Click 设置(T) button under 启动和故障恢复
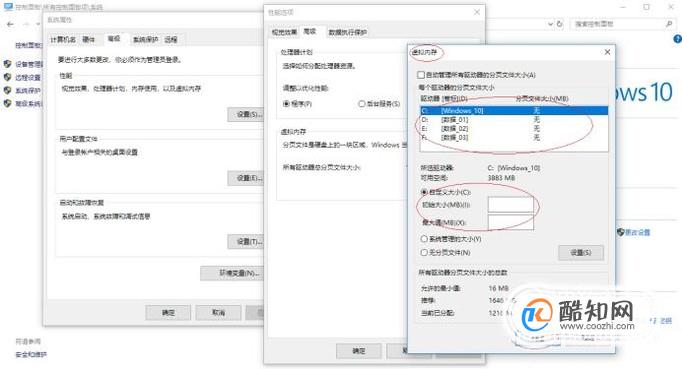This screenshot has width=682, height=369. click(x=246, y=242)
